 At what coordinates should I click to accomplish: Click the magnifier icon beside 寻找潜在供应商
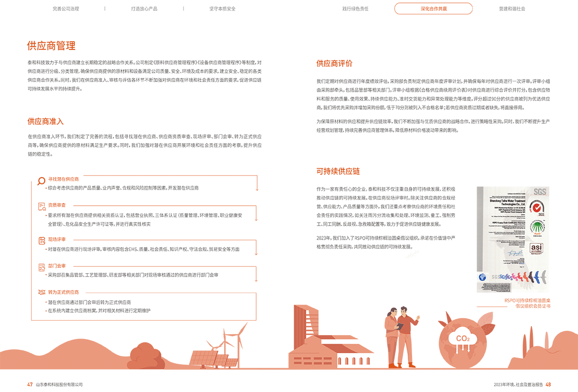click(x=42, y=181)
